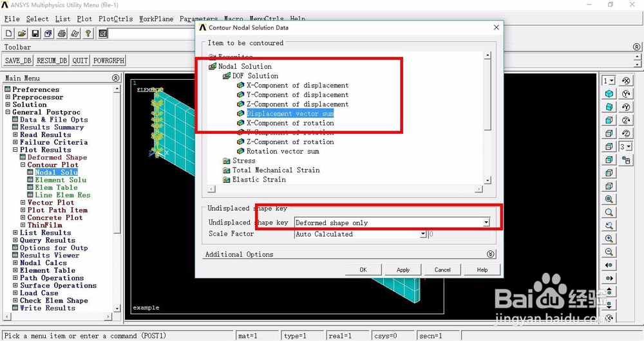644x341 pixels.
Task: Collapse the General Postproc node
Action: pyautogui.click(x=7, y=112)
